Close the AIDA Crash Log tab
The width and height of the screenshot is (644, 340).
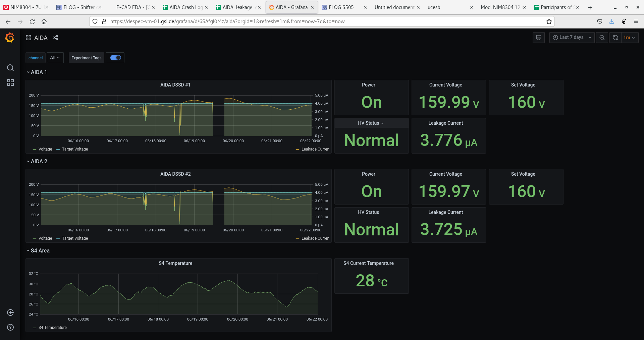206,7
